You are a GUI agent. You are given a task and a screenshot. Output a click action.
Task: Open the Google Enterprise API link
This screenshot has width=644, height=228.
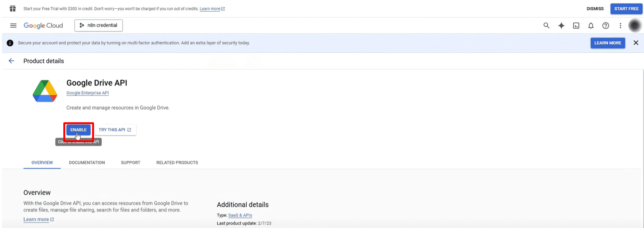(88, 93)
